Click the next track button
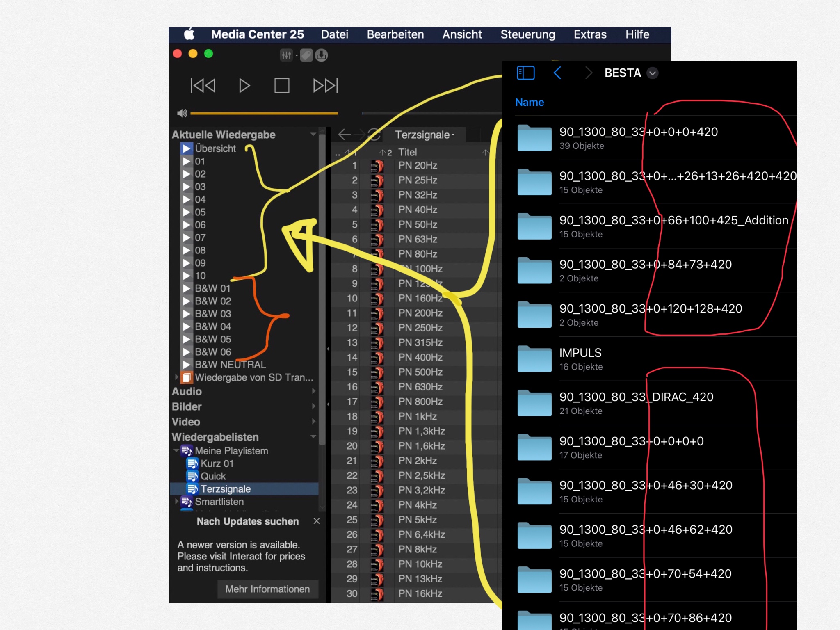This screenshot has height=630, width=840. [326, 86]
